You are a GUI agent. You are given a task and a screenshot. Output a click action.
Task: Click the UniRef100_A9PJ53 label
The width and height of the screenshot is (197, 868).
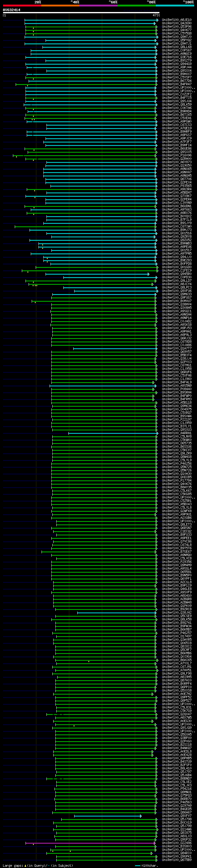click(x=177, y=328)
